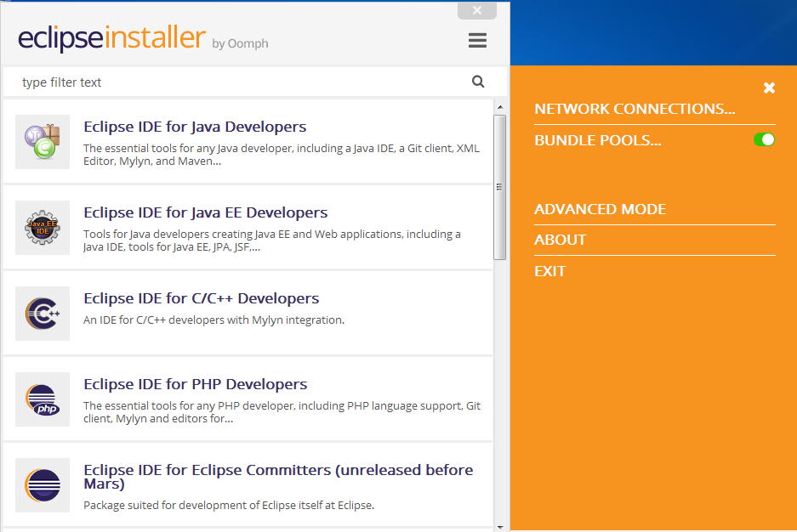Open Network Connections settings

tap(635, 109)
